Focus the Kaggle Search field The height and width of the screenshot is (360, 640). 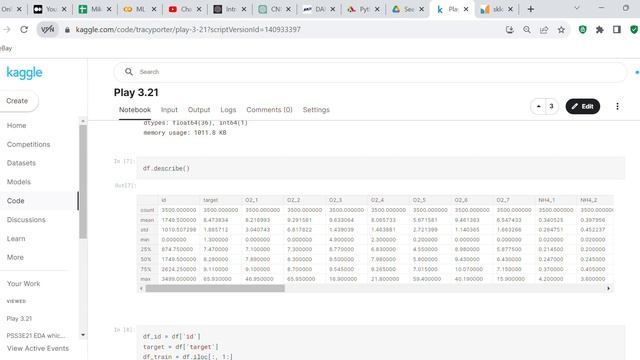click(x=370, y=72)
